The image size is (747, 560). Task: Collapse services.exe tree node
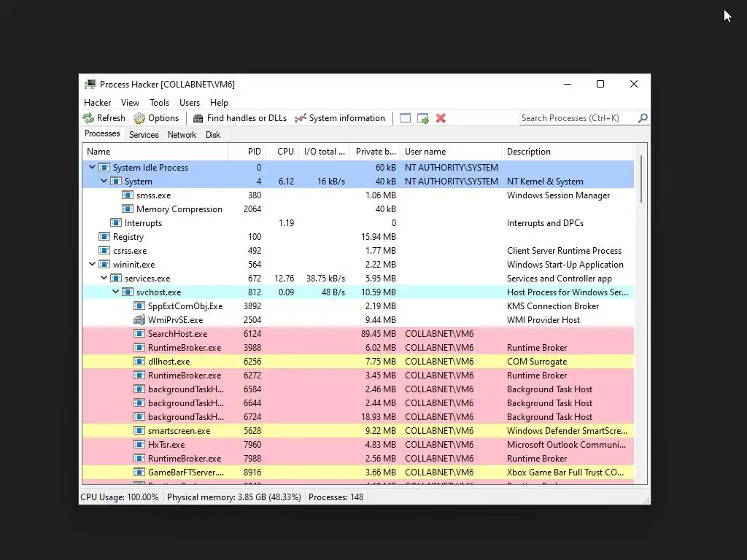coord(104,278)
